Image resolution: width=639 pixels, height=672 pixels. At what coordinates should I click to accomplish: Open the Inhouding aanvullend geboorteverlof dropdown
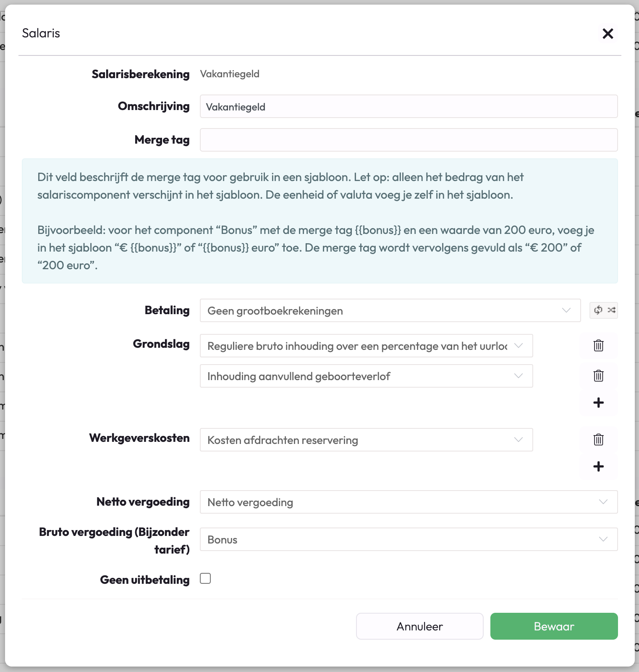pos(366,376)
